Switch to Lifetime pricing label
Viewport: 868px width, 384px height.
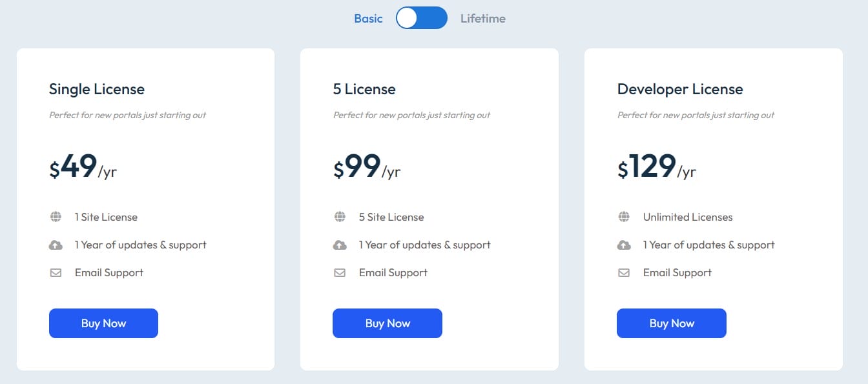coord(483,19)
